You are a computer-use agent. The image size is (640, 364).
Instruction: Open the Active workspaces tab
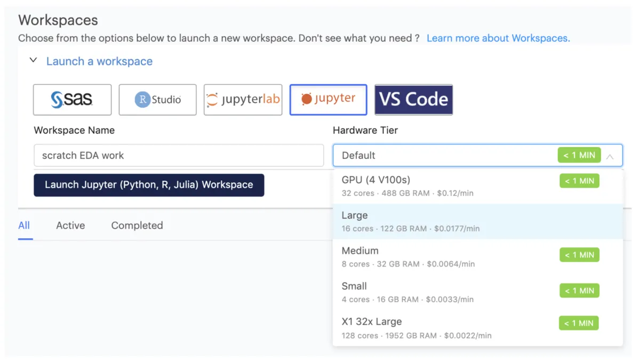tap(70, 225)
